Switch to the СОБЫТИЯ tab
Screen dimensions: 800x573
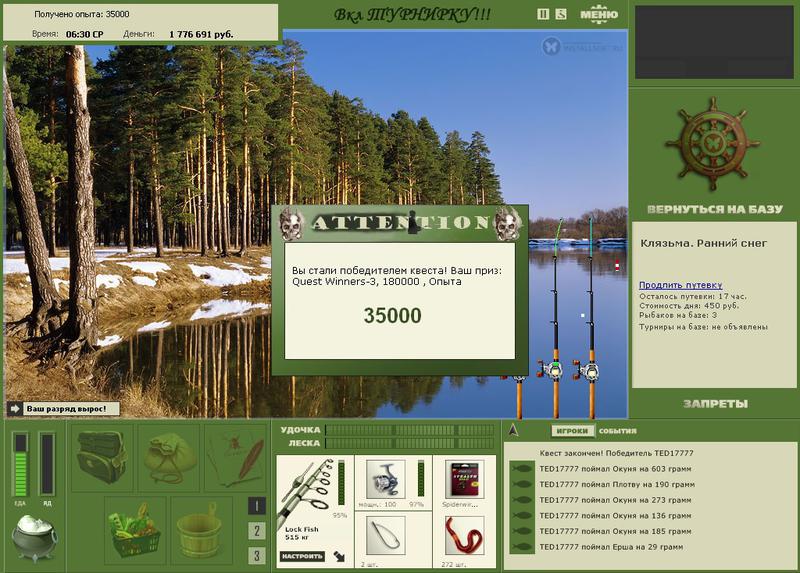pyautogui.click(x=617, y=431)
